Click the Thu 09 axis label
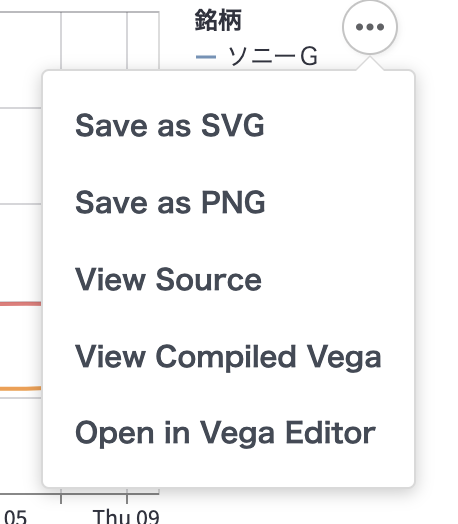 point(126,516)
